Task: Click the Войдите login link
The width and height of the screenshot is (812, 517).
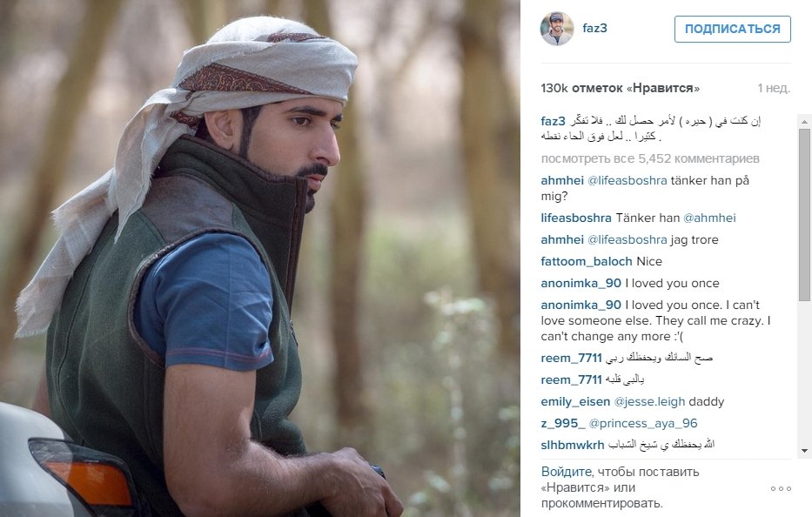Action: 566,472
